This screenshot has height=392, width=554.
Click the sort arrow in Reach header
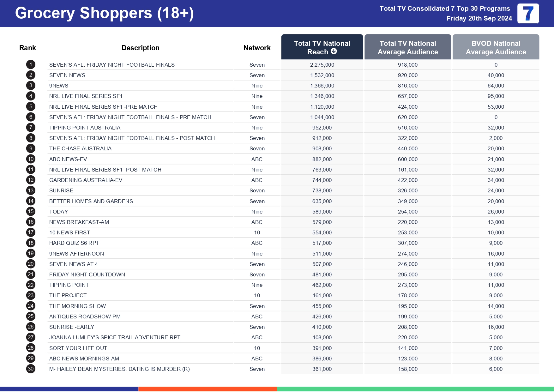click(x=334, y=51)
